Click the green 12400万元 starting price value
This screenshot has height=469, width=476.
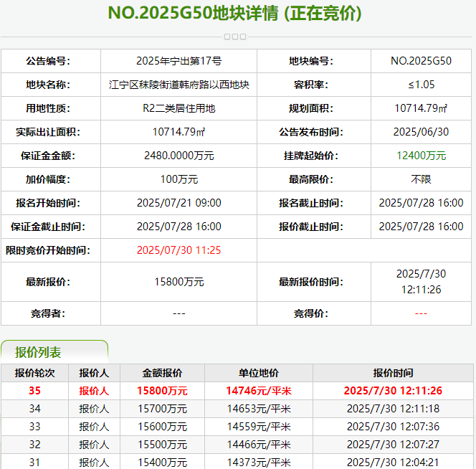pos(421,156)
